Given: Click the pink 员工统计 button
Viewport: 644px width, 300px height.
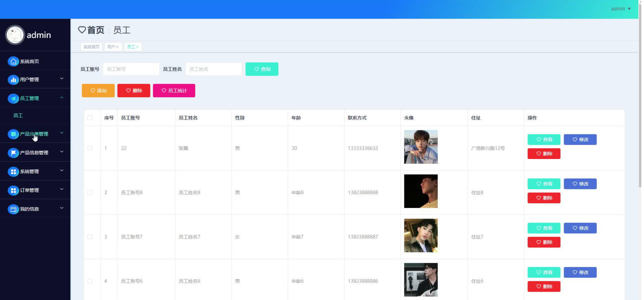Looking at the screenshot, I should point(174,91).
